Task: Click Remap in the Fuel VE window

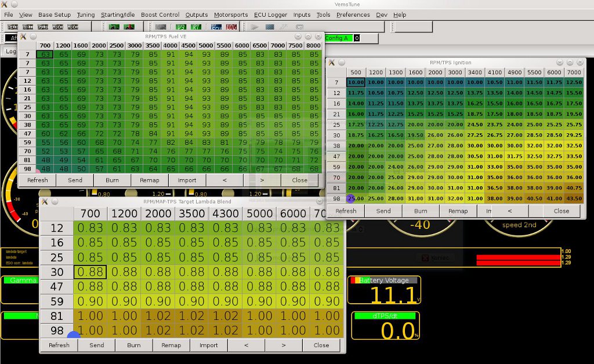Action: pos(149,180)
